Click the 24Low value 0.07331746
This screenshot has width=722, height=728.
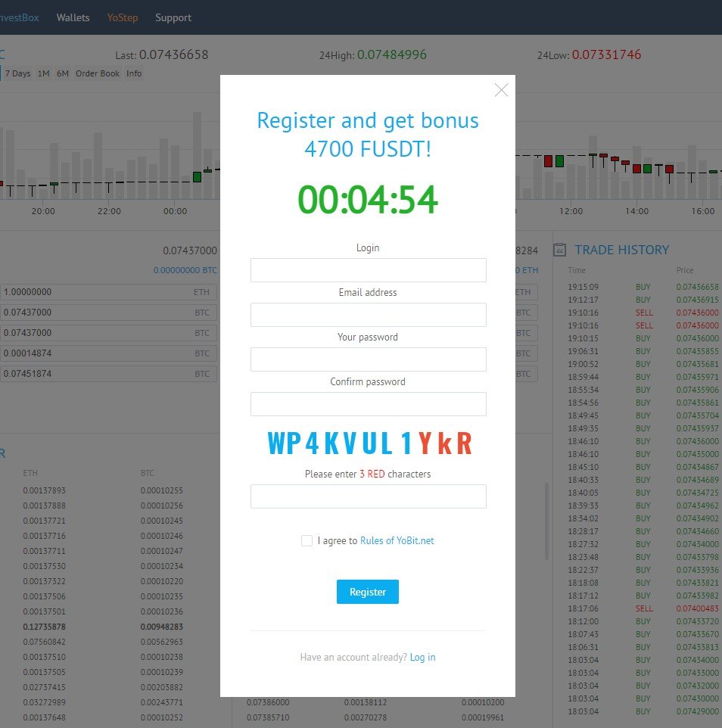coord(606,54)
